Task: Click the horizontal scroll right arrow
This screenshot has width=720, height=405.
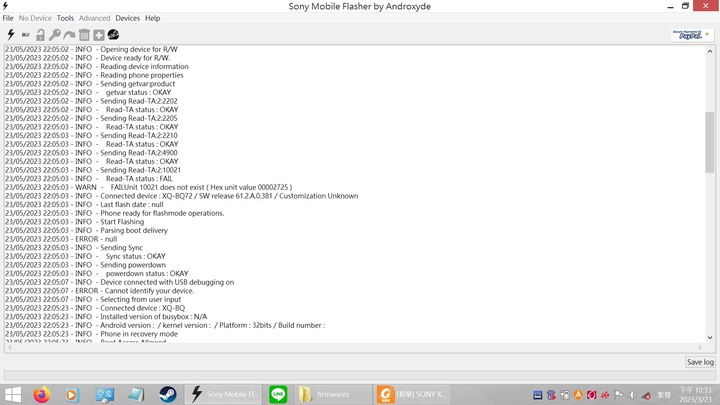Action: [700, 348]
